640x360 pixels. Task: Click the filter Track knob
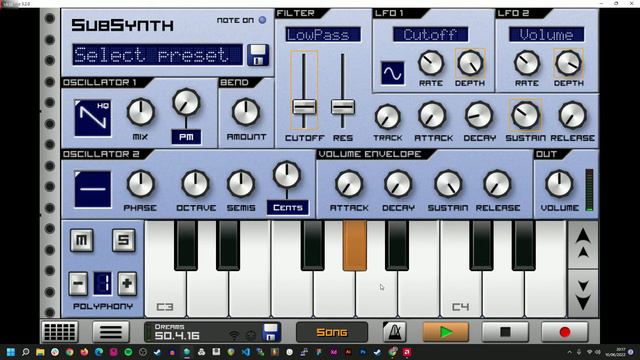click(x=388, y=117)
